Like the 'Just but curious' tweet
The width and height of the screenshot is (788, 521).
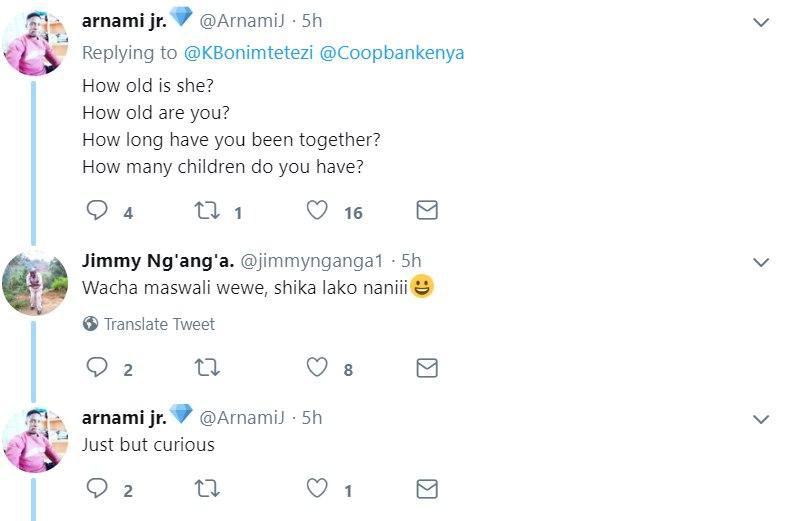pos(317,489)
